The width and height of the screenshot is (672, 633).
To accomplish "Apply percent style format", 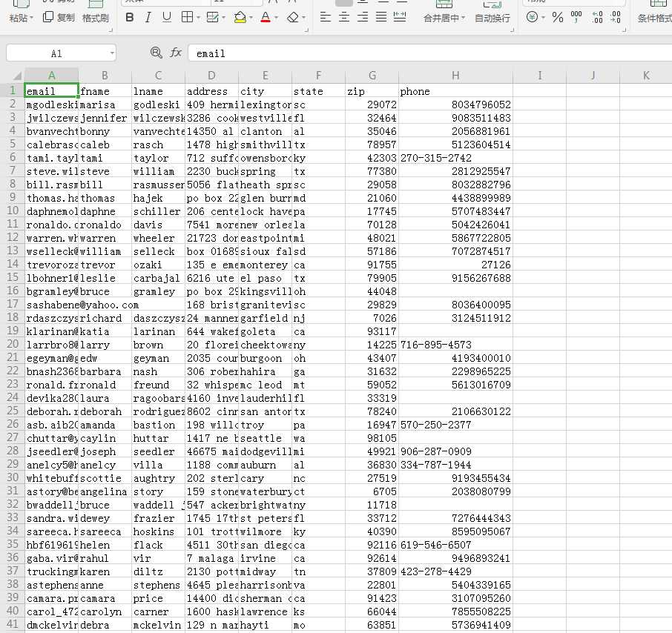I will (557, 17).
